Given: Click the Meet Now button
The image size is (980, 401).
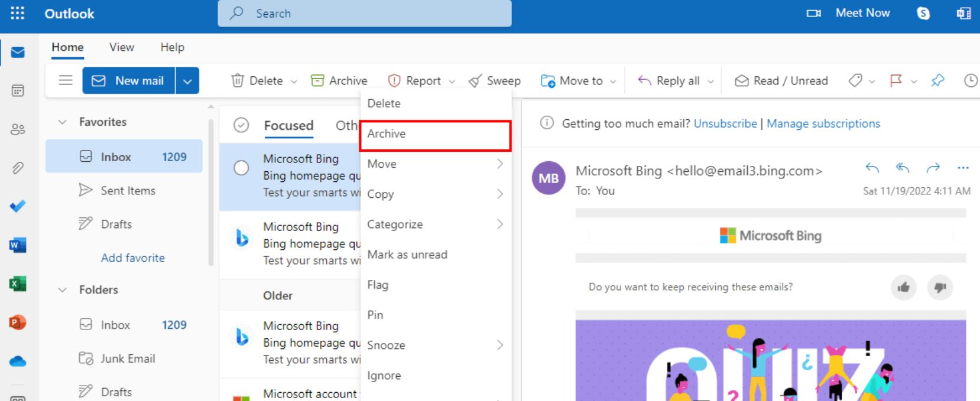Looking at the screenshot, I should (x=848, y=13).
